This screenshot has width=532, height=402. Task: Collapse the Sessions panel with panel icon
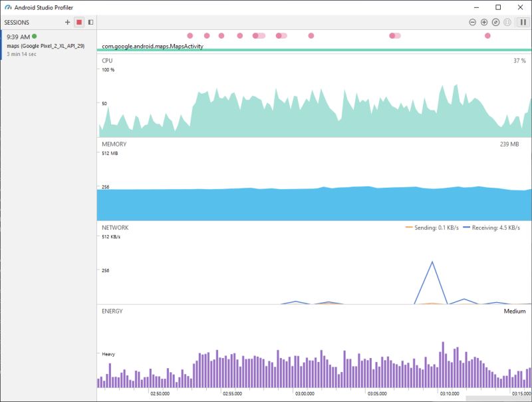click(x=90, y=22)
